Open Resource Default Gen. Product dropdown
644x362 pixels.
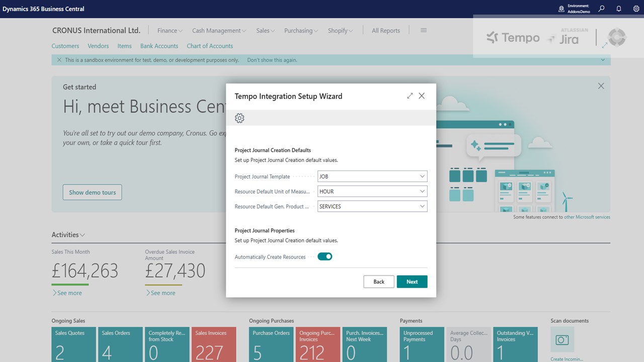point(422,207)
